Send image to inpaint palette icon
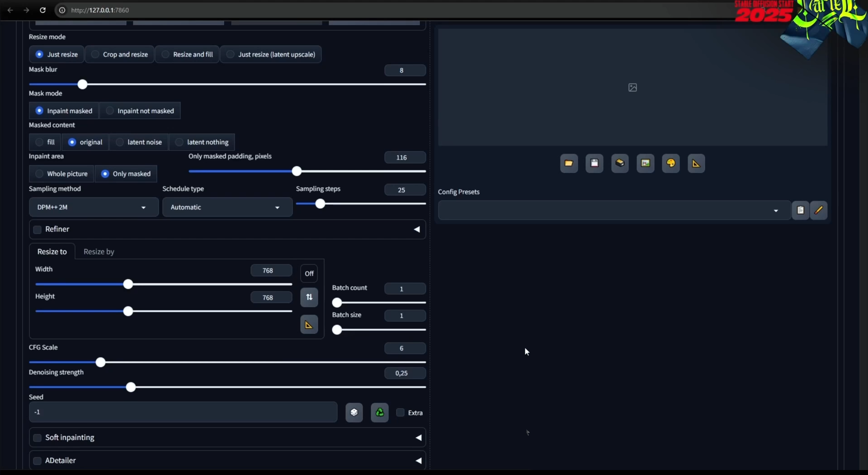The width and height of the screenshot is (868, 475). (671, 163)
